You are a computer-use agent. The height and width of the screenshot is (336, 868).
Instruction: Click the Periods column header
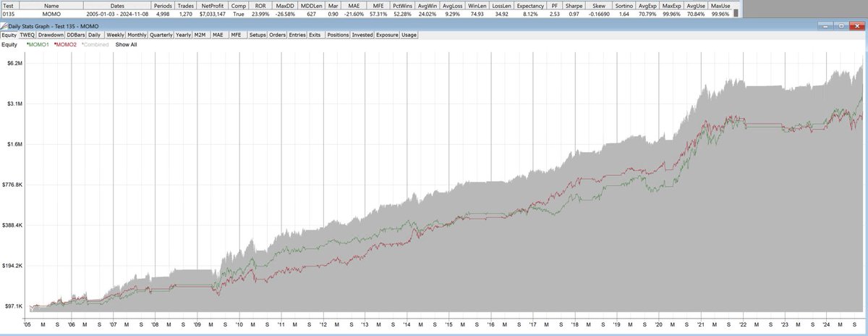tap(163, 6)
